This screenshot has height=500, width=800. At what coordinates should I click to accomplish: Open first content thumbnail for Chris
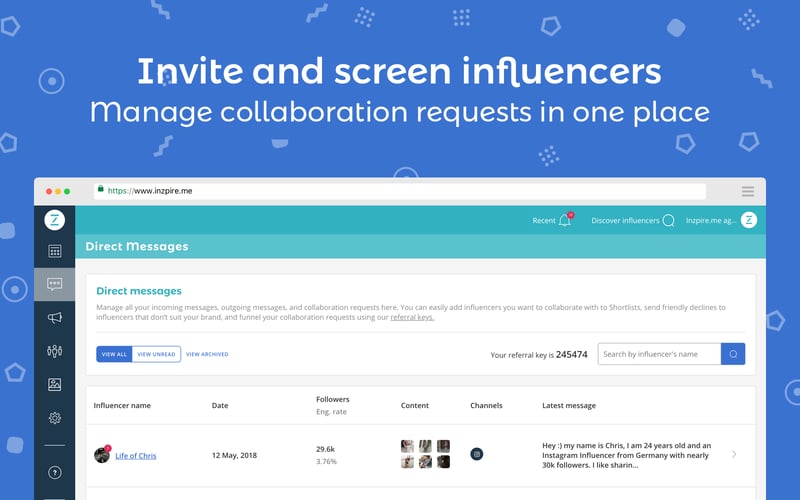(x=407, y=446)
